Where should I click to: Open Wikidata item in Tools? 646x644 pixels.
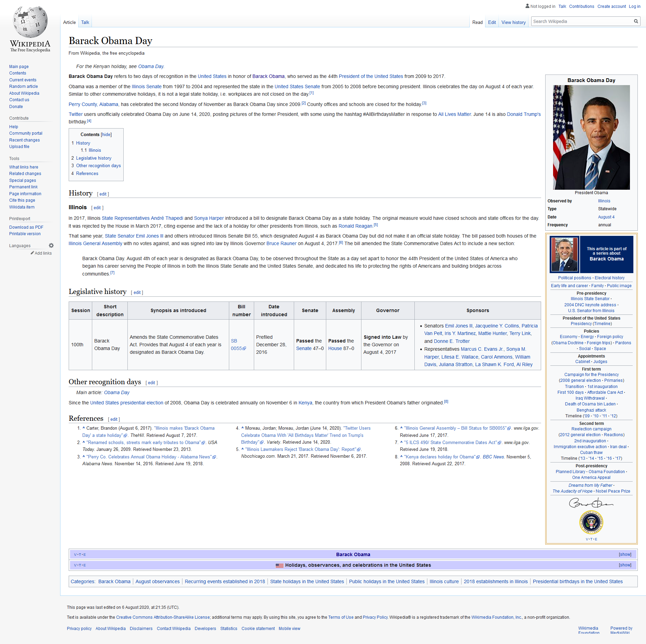pyautogui.click(x=22, y=207)
